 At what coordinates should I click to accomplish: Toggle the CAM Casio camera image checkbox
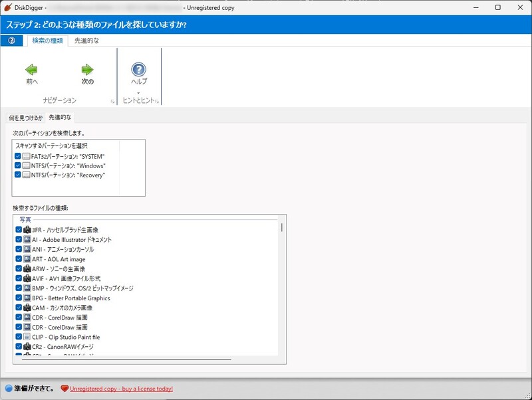(19, 308)
